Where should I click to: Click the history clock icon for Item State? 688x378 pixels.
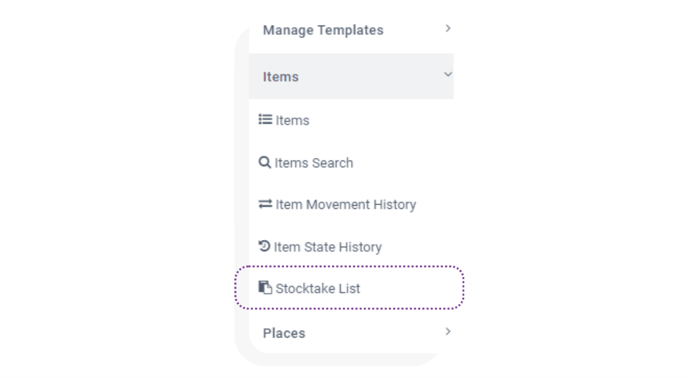point(264,246)
